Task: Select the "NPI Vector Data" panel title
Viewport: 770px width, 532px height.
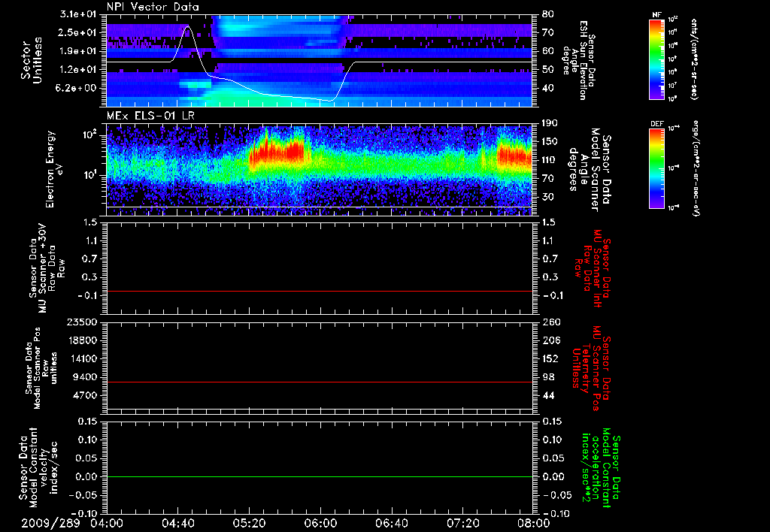Action: pyautogui.click(x=153, y=7)
